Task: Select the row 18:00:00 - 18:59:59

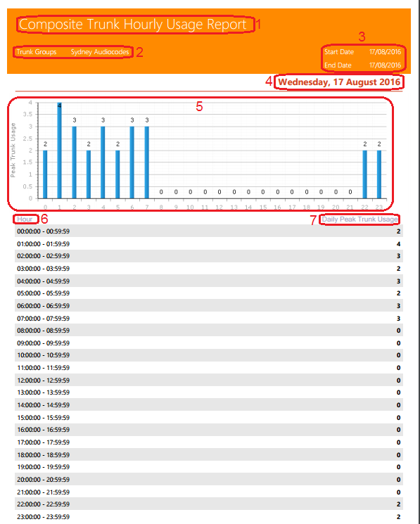Action: [209, 454]
